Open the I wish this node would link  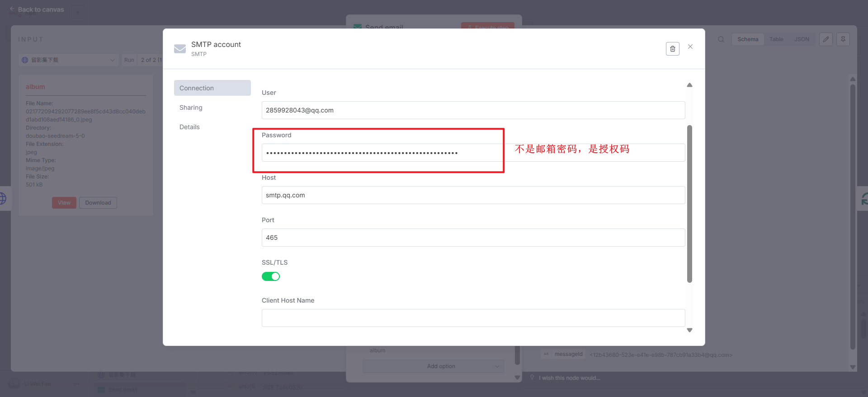(x=570, y=378)
